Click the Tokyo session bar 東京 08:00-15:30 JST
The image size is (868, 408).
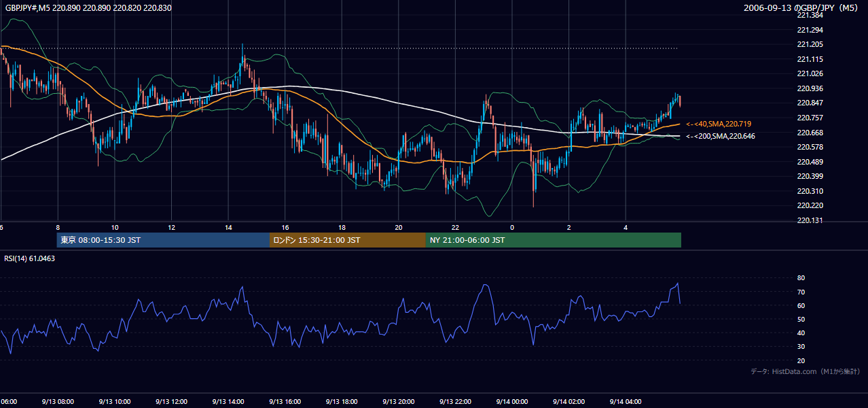click(x=163, y=240)
